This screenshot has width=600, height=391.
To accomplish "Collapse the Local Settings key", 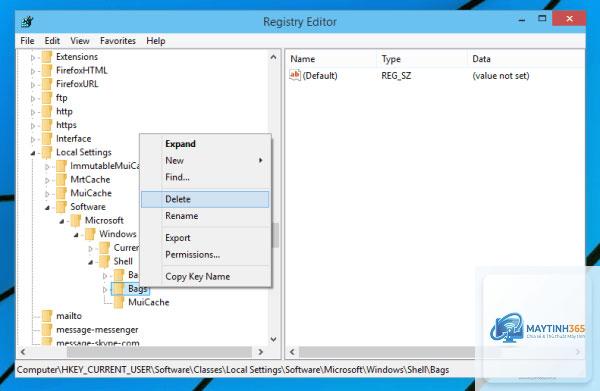I will point(33,153).
